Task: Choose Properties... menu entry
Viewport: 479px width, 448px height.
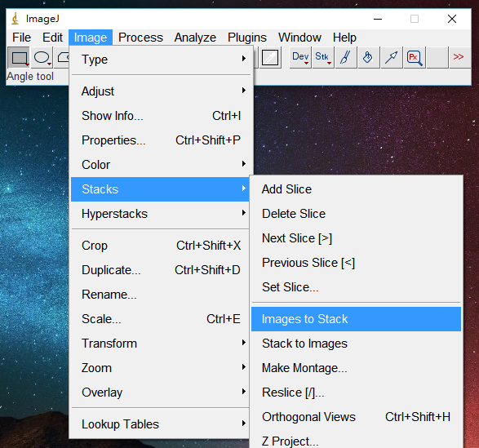Action: coord(161,140)
